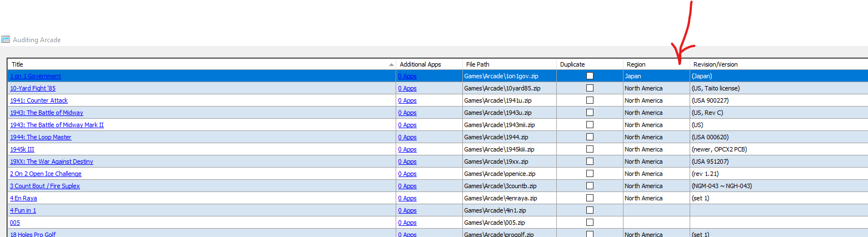Open the 18 Holes Pro Golf link
Image resolution: width=868 pixels, height=237 pixels.
coord(33,234)
